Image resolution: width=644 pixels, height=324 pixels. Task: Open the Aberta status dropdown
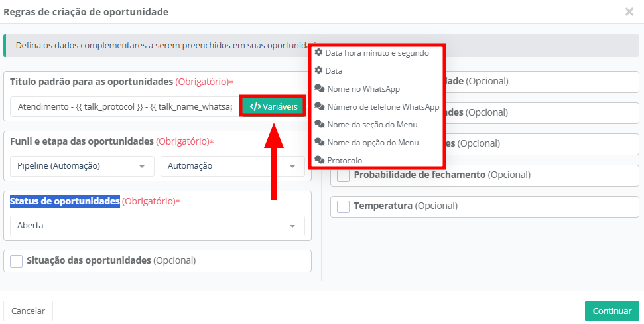[157, 226]
